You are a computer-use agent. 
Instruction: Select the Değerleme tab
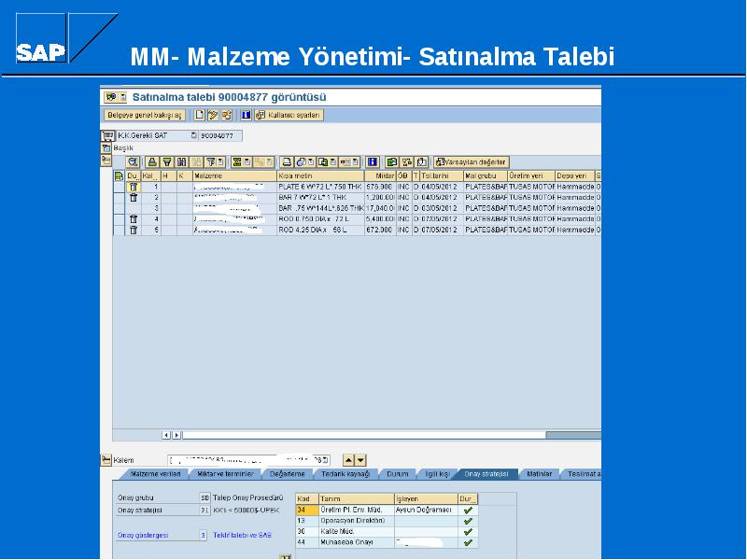point(288,474)
